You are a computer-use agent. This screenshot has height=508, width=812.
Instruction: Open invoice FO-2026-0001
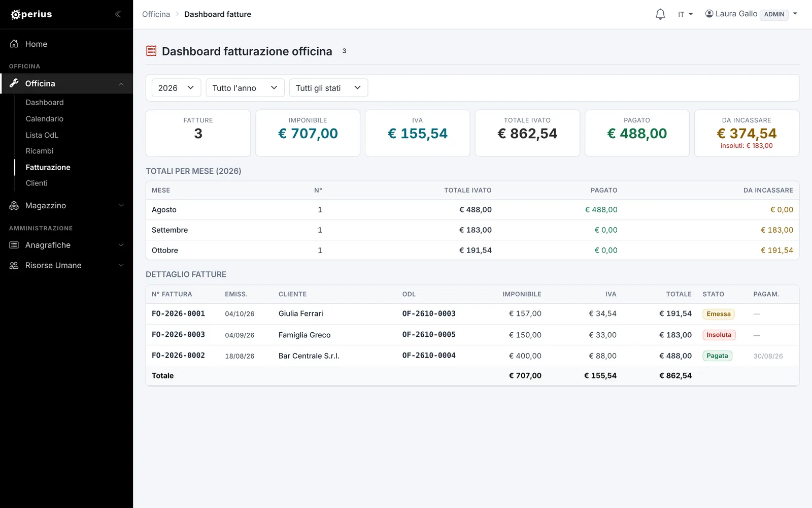(178, 313)
